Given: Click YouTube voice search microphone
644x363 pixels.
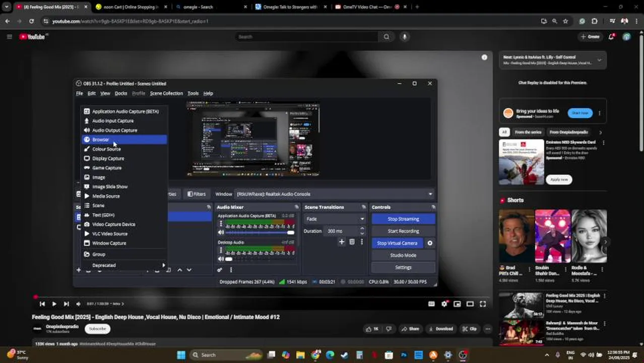Looking at the screenshot, I should [404, 37].
